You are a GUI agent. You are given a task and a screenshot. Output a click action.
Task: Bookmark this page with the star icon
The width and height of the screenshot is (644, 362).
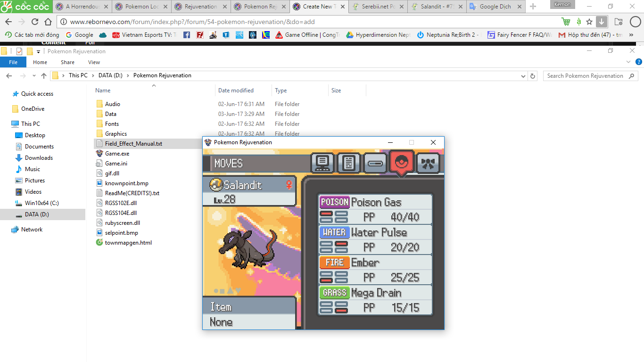(589, 22)
